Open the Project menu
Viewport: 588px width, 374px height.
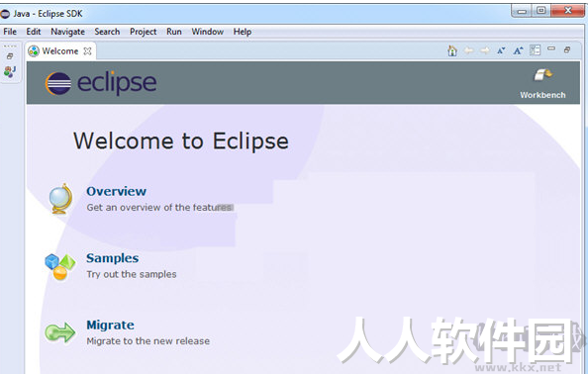tap(143, 32)
